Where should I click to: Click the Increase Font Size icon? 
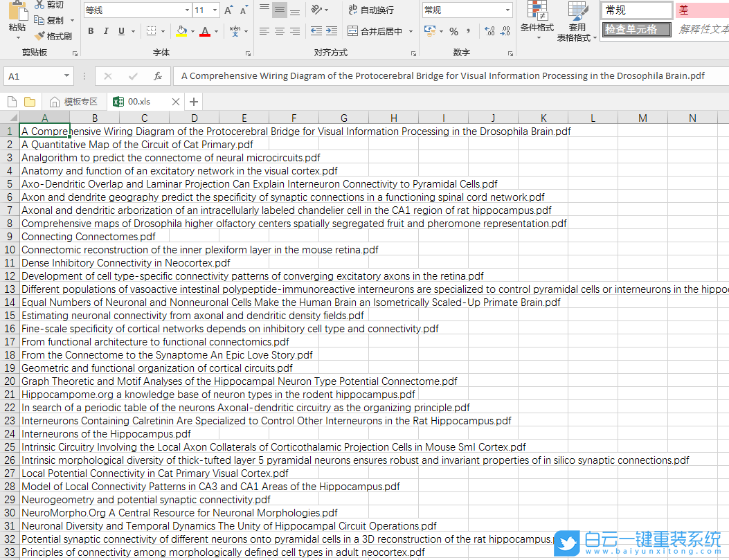pyautogui.click(x=228, y=10)
